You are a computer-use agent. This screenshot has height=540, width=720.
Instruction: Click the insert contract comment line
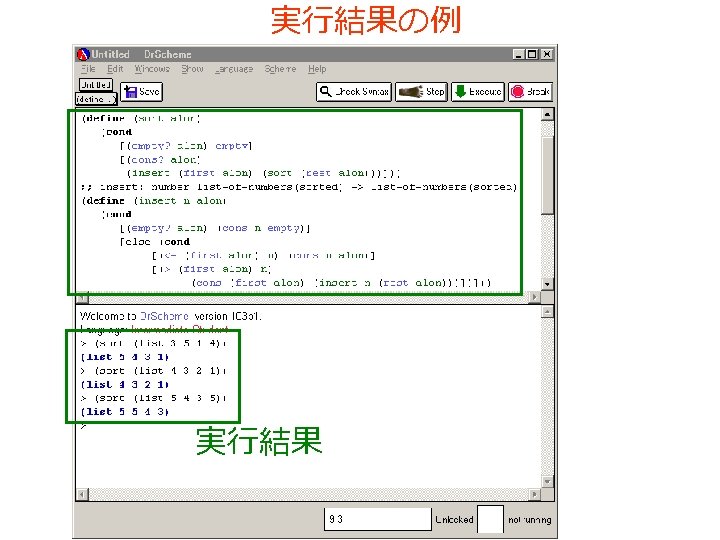click(299, 187)
